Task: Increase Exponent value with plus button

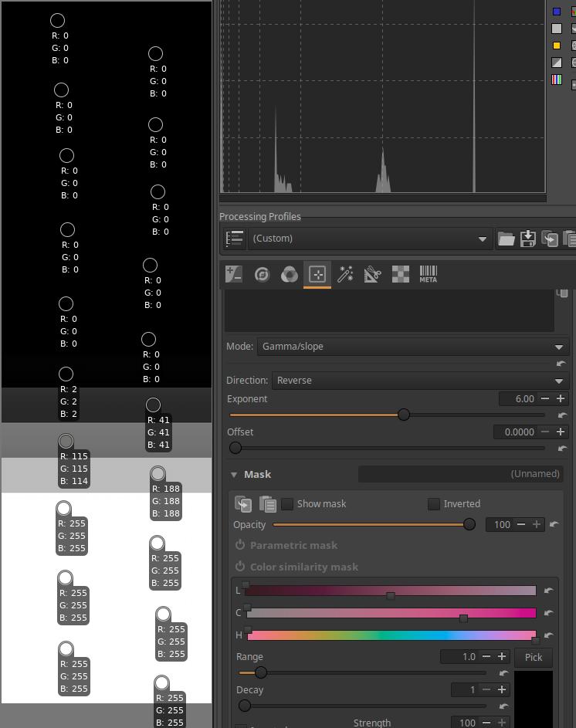Action: [x=561, y=399]
